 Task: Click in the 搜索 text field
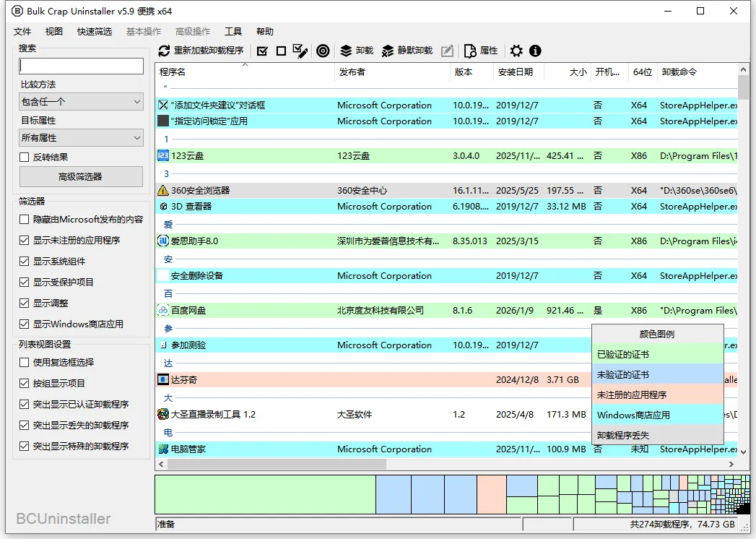tap(81, 66)
